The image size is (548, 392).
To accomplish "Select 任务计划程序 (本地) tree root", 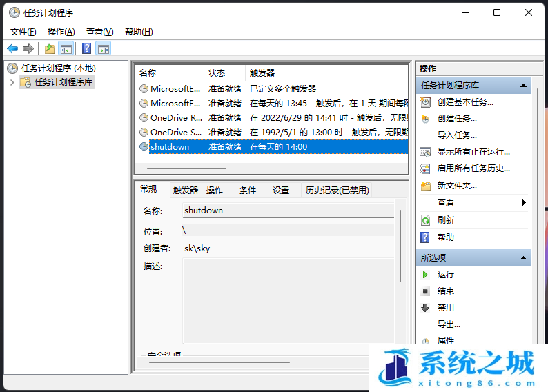I will pyautogui.click(x=58, y=68).
